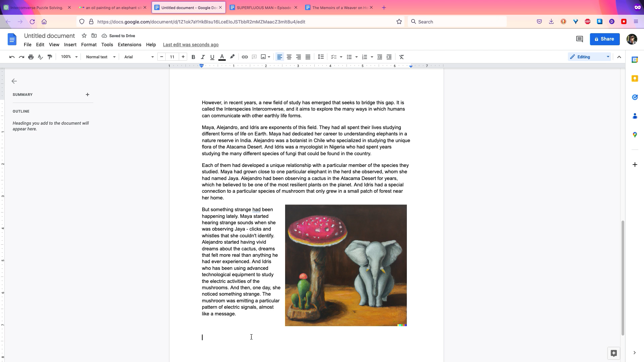The image size is (644, 362).
Task: Open the Editing mode dropdown
Action: tap(590, 57)
